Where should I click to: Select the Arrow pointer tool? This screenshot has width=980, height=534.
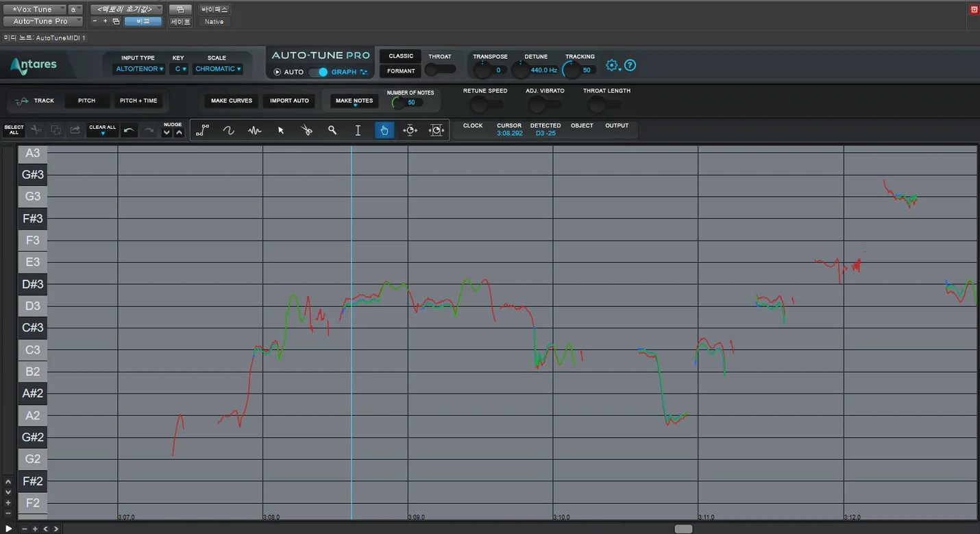click(x=280, y=130)
